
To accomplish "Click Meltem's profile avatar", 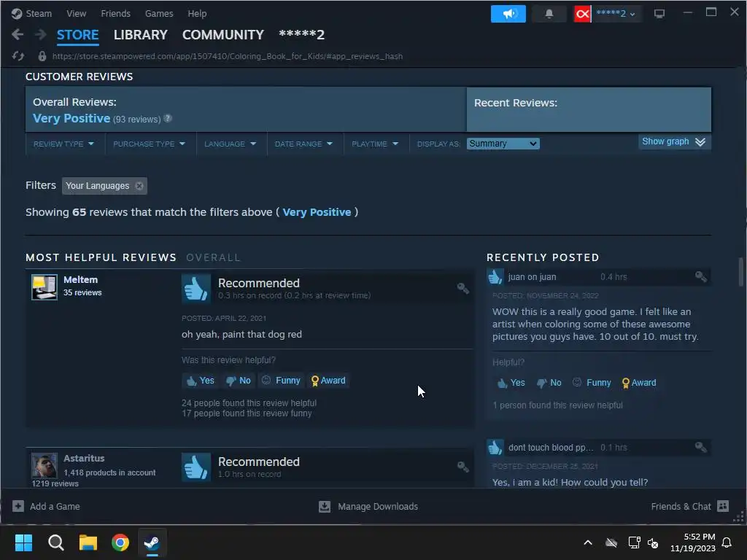I will (x=44, y=287).
